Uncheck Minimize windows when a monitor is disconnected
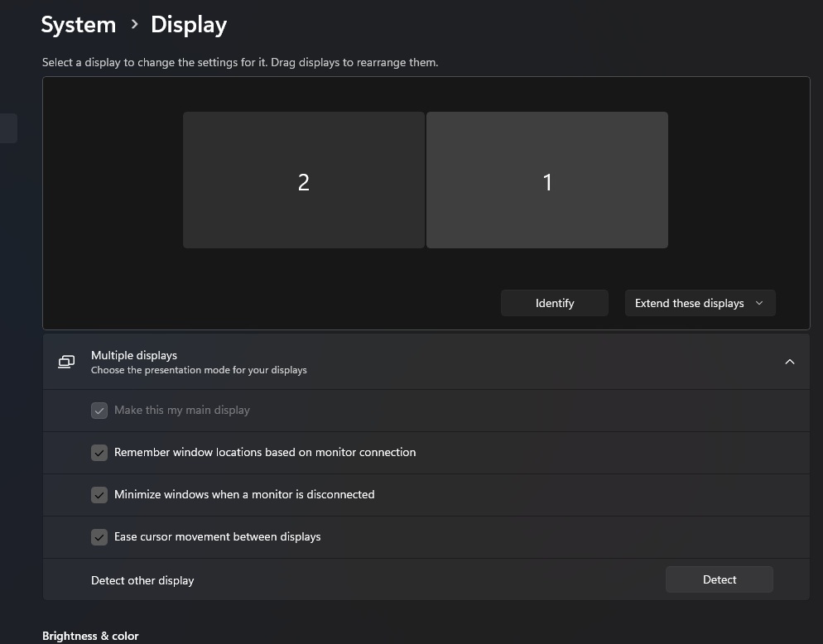This screenshot has width=823, height=644. pyautogui.click(x=99, y=495)
